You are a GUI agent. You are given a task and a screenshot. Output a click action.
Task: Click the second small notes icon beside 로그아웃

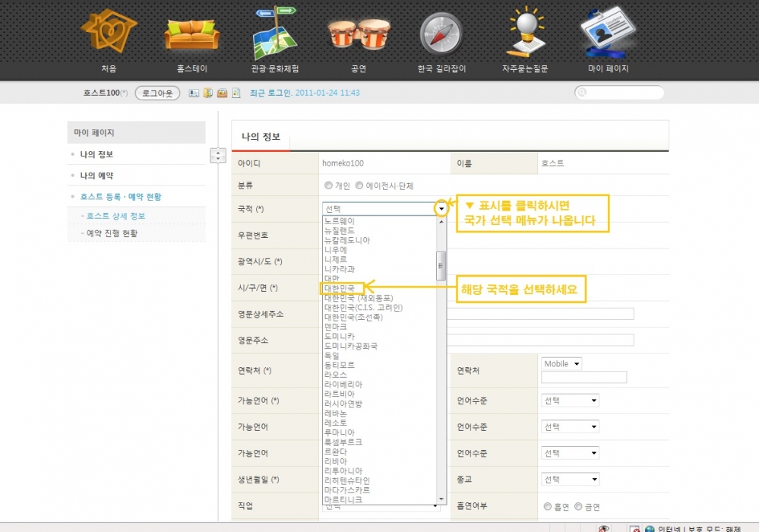pyautogui.click(x=208, y=93)
